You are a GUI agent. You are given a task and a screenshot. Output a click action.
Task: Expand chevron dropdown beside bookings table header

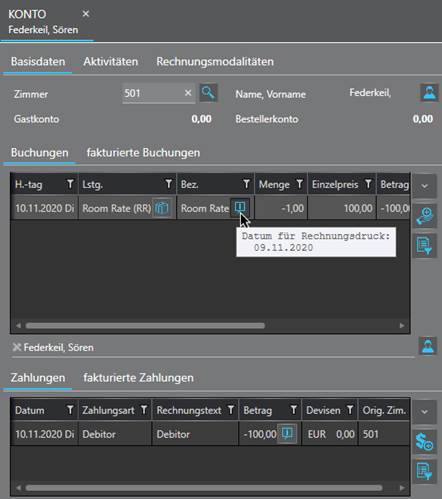[425, 186]
